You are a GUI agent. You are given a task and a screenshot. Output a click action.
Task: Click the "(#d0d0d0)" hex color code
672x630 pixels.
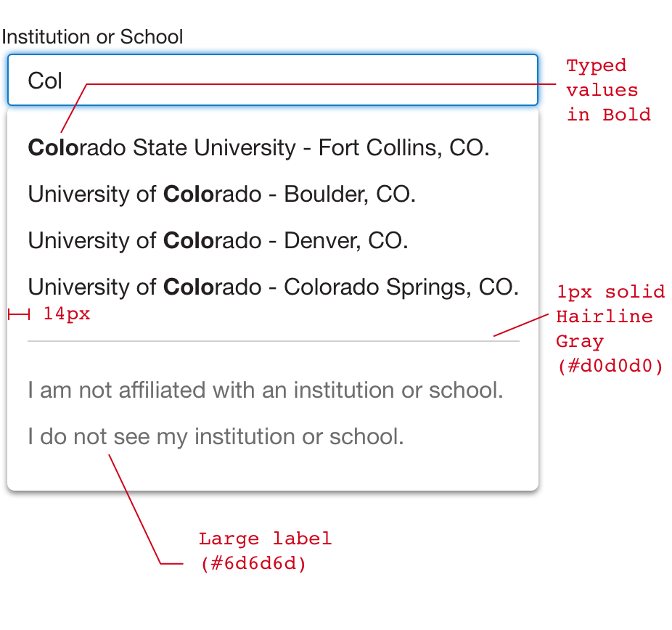click(x=610, y=367)
